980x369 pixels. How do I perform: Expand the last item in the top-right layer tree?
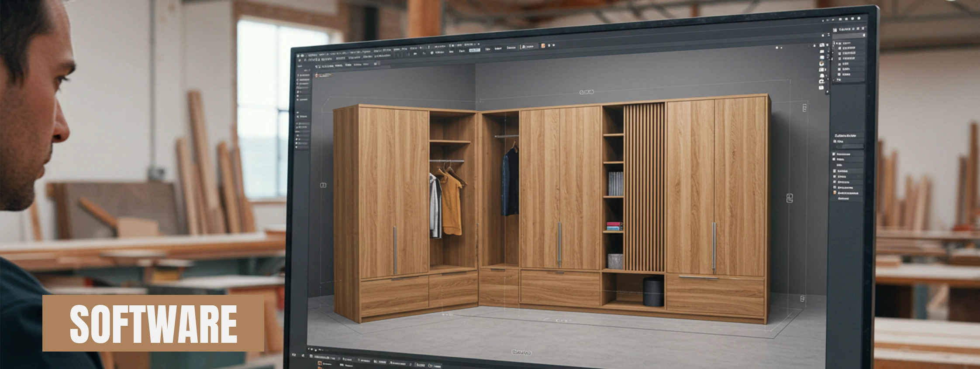[835, 80]
